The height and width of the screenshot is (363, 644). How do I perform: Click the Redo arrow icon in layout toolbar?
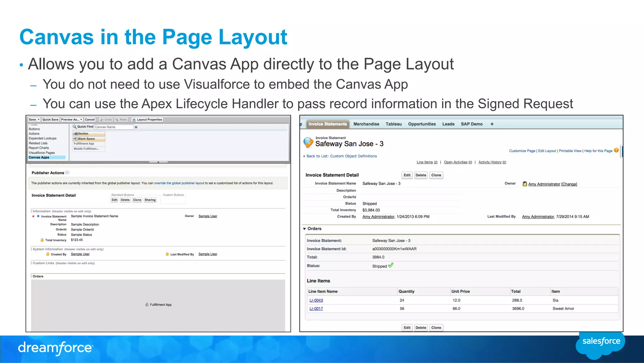(117, 120)
